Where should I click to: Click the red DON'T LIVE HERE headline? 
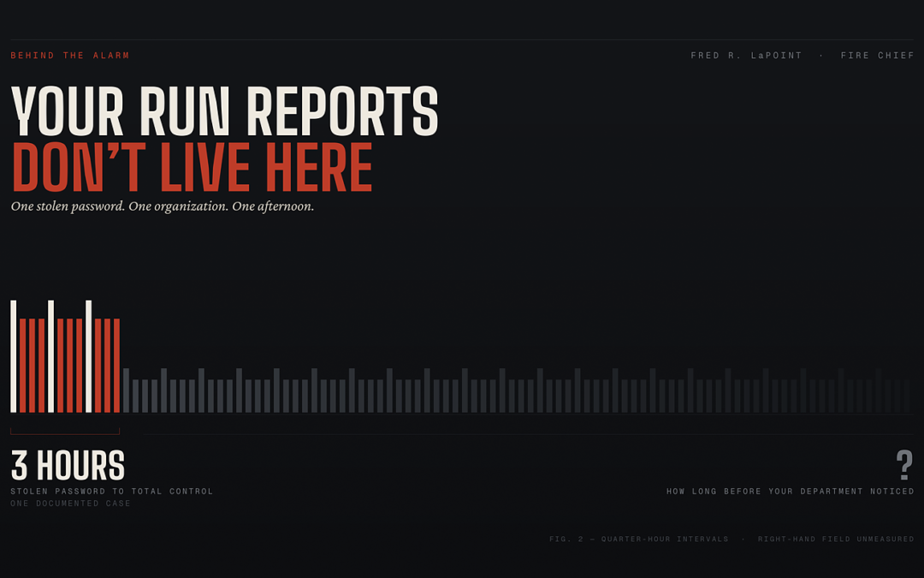[x=192, y=168]
